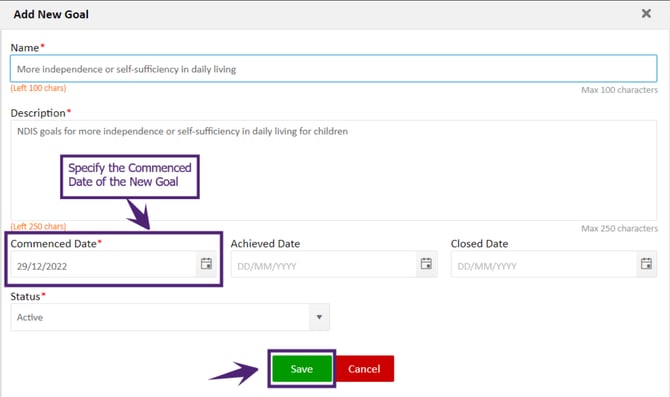670x397 pixels.
Task: Cancel adding the new goal
Action: pos(364,368)
